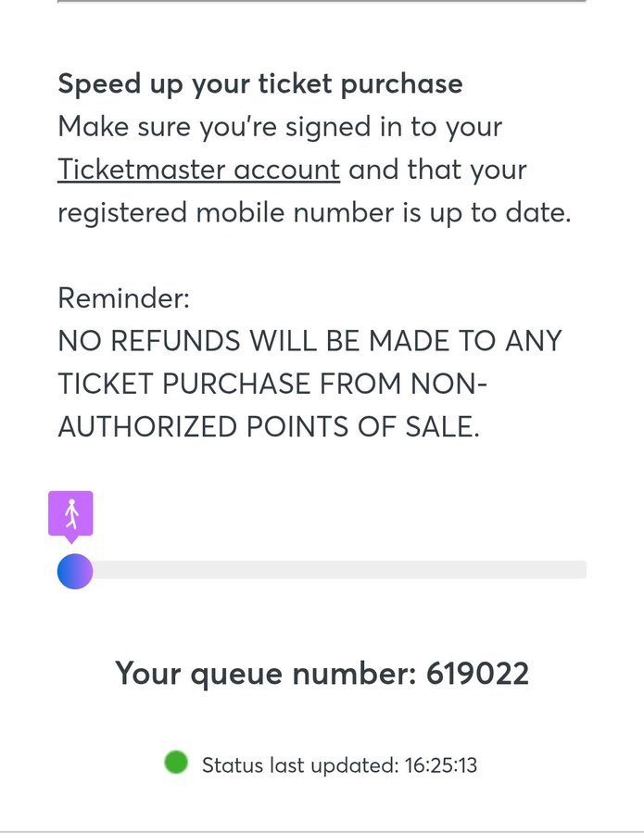This screenshot has height=834, width=644.
Task: Click the timestamp 16:25:13
Action: (440, 764)
